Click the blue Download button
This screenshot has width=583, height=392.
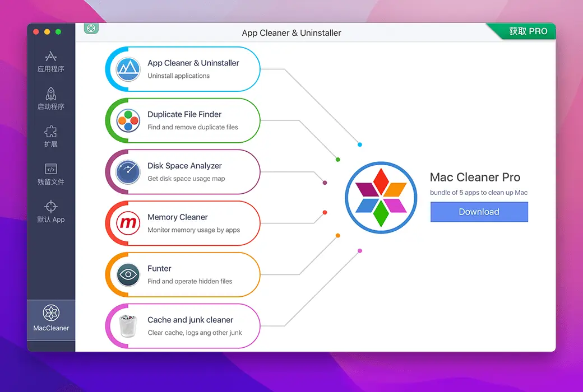click(x=479, y=212)
